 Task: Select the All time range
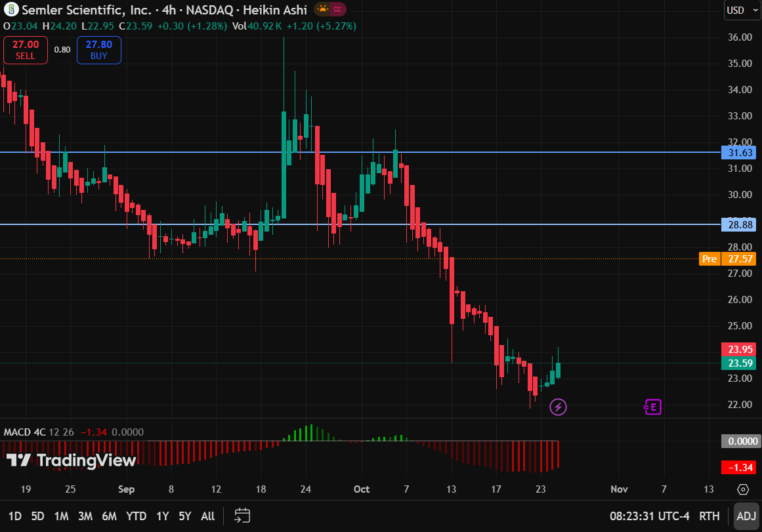point(207,516)
